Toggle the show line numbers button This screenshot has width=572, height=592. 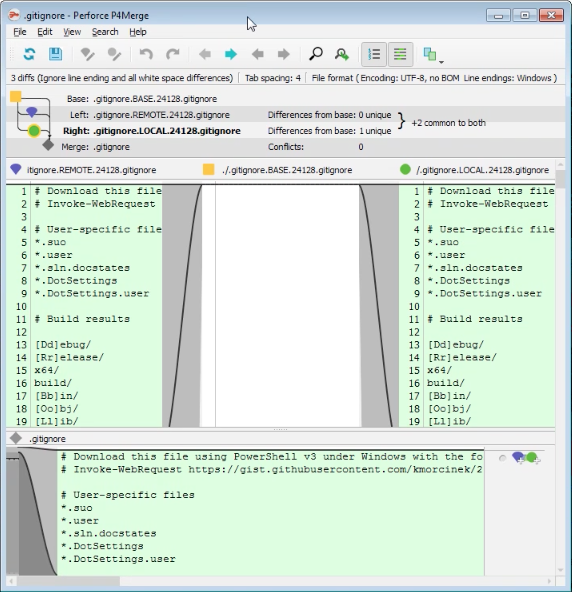(373, 54)
